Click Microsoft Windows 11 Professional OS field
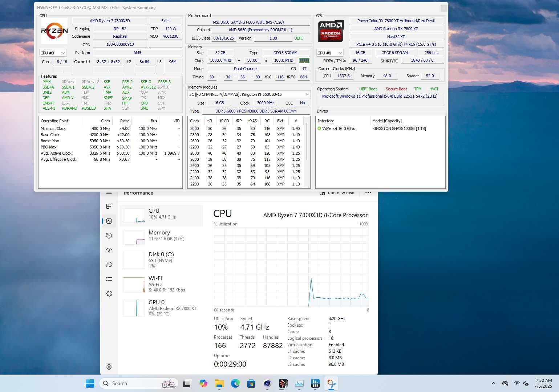This screenshot has height=392, width=559. [380, 96]
